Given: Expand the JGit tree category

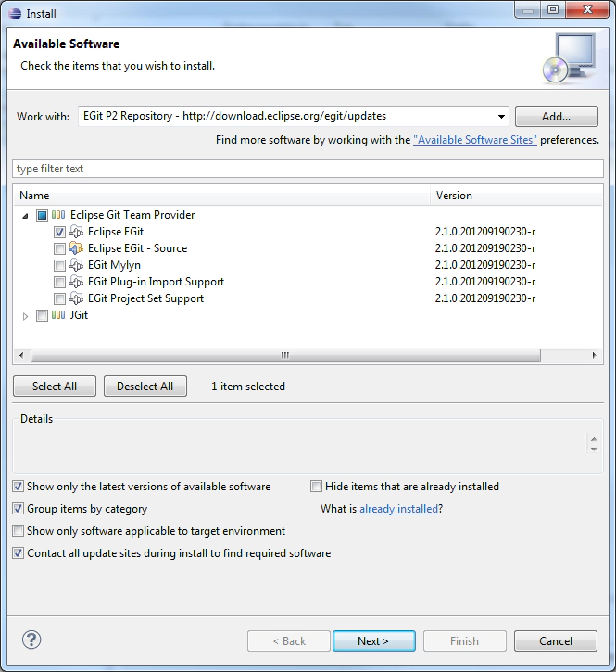Looking at the screenshot, I should (x=25, y=316).
